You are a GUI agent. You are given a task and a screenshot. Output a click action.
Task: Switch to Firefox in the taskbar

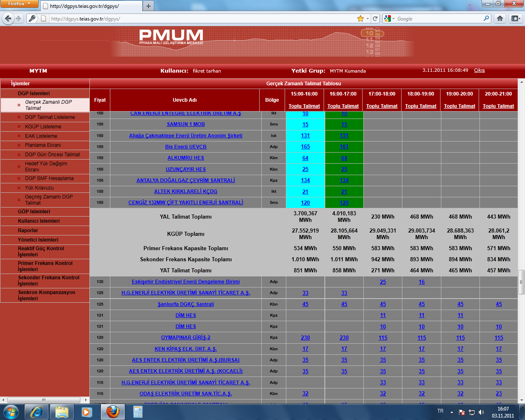[113, 411]
